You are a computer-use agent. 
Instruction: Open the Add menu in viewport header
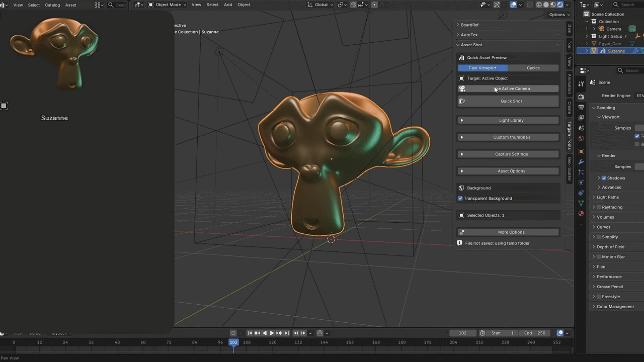[x=228, y=5]
